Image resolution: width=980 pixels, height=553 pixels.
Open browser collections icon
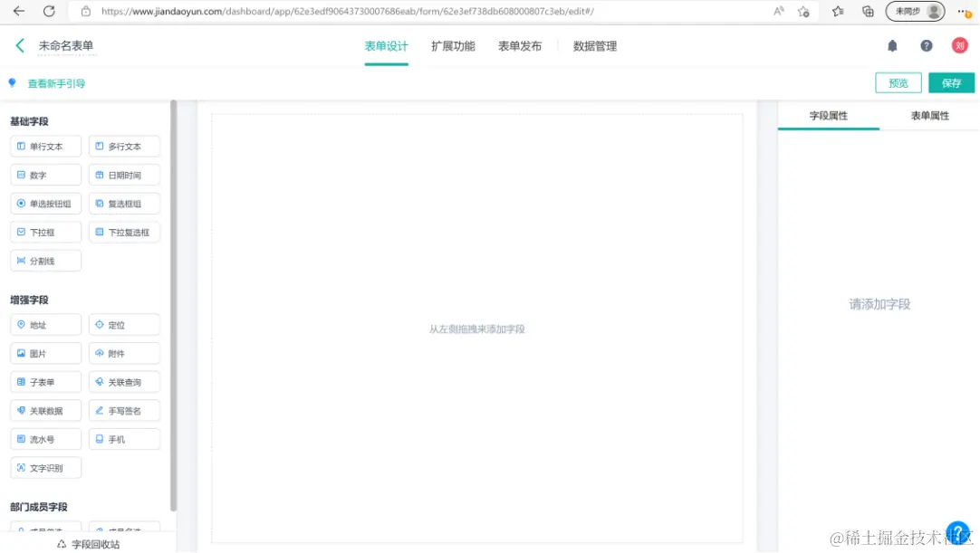(868, 11)
